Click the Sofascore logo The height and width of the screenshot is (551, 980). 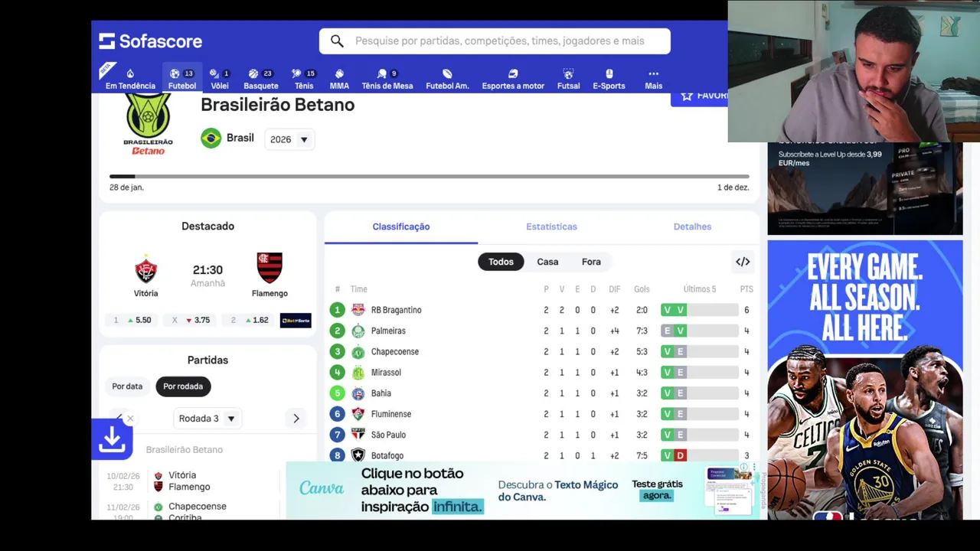tap(151, 41)
